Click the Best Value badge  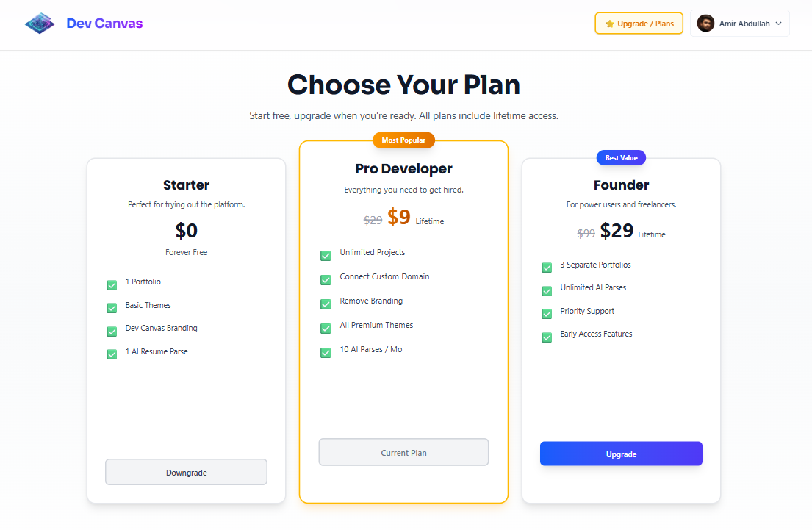(621, 157)
